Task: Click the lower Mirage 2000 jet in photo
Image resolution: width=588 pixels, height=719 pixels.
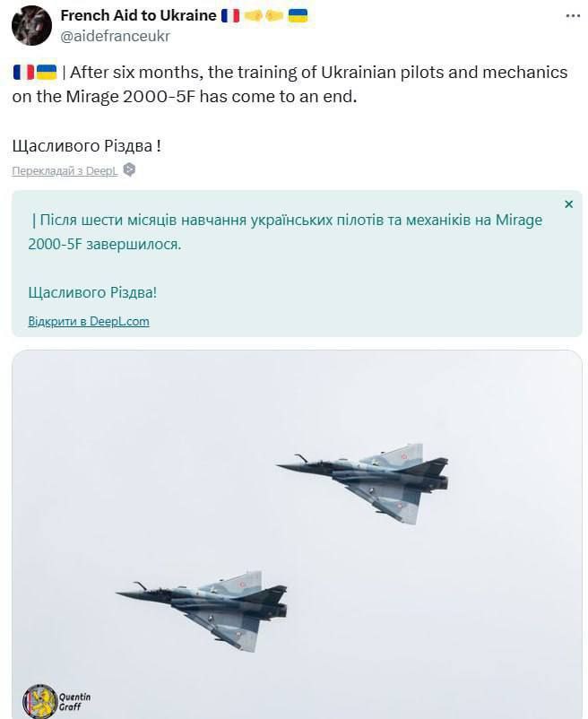Action: [208, 603]
